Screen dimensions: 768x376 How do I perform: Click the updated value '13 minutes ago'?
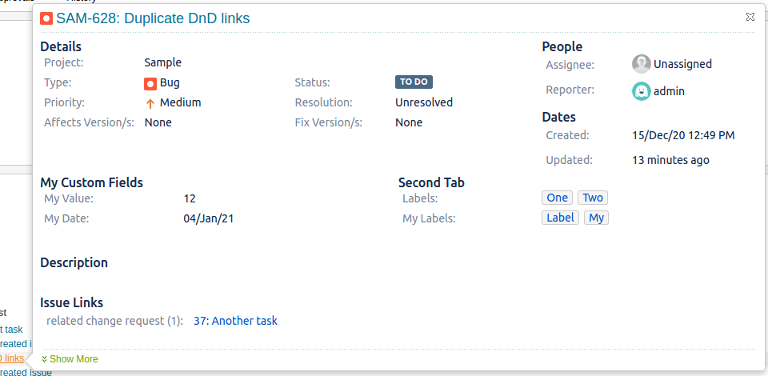pyautogui.click(x=671, y=160)
